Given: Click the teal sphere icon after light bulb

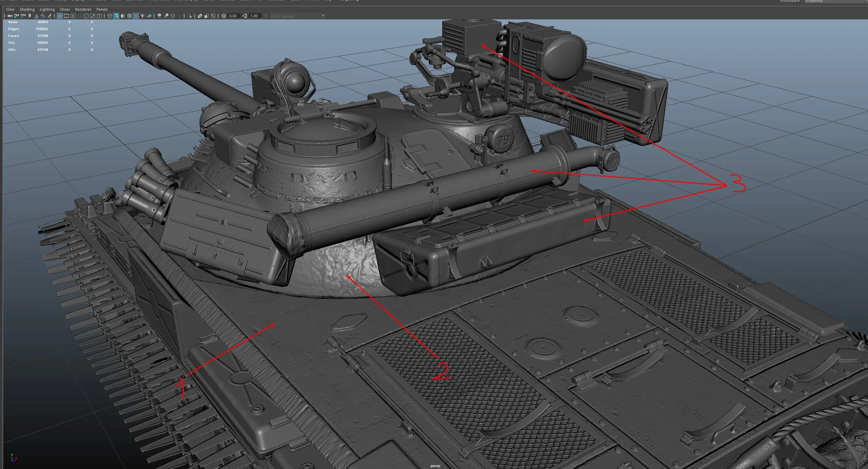Looking at the screenshot, I should click(x=149, y=16).
